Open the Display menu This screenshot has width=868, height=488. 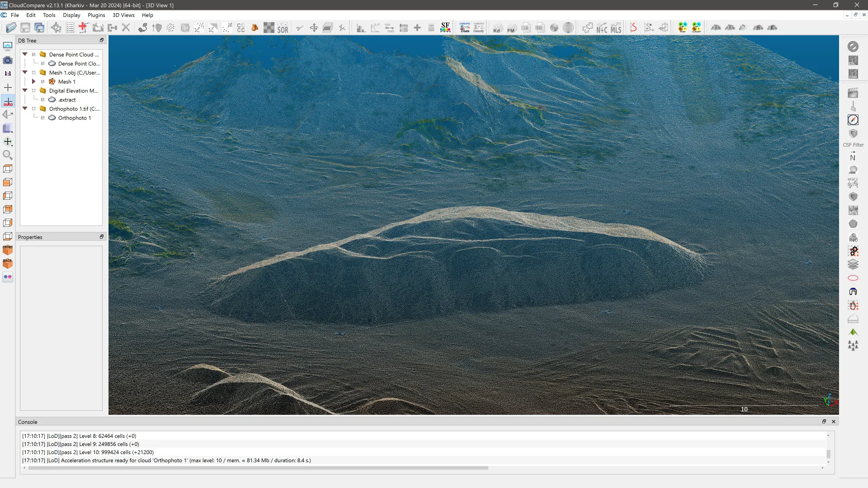point(71,15)
